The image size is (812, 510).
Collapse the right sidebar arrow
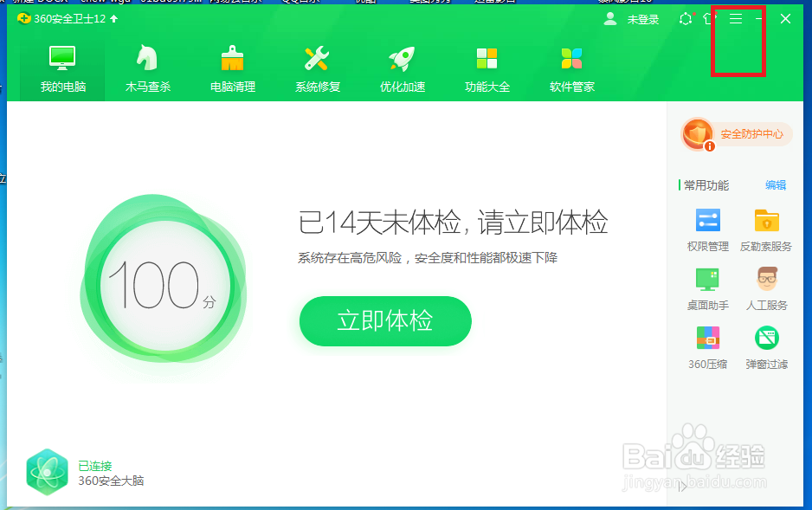pyautogui.click(x=682, y=487)
